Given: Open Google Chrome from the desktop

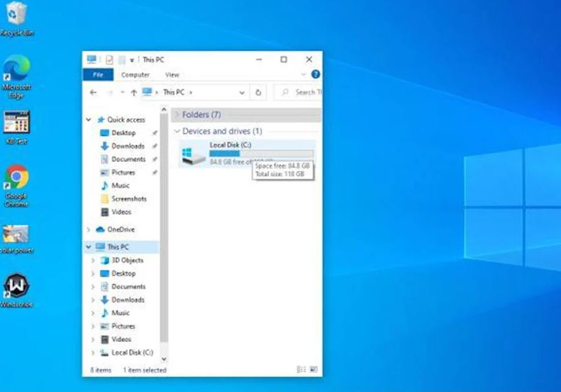Looking at the screenshot, I should click(16, 177).
